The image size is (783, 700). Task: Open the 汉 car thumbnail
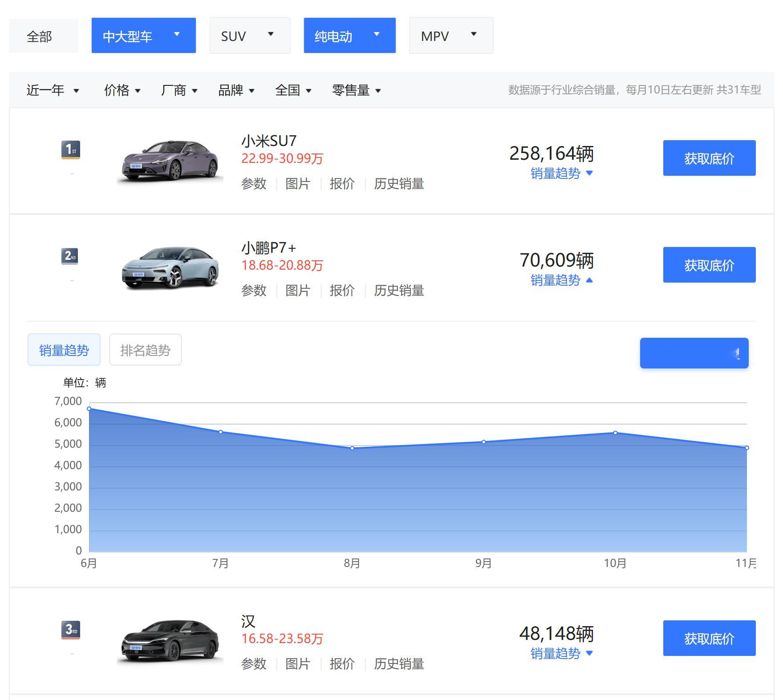(170, 640)
